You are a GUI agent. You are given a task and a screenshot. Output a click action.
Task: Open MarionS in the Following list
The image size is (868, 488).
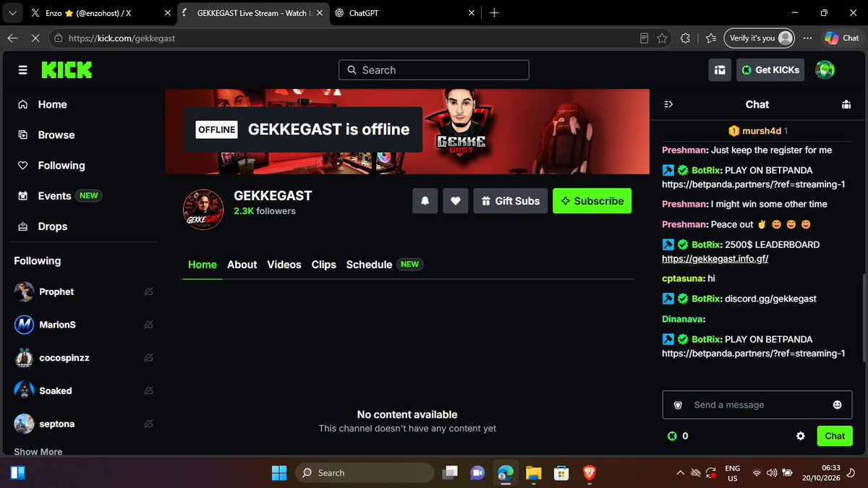(x=57, y=325)
